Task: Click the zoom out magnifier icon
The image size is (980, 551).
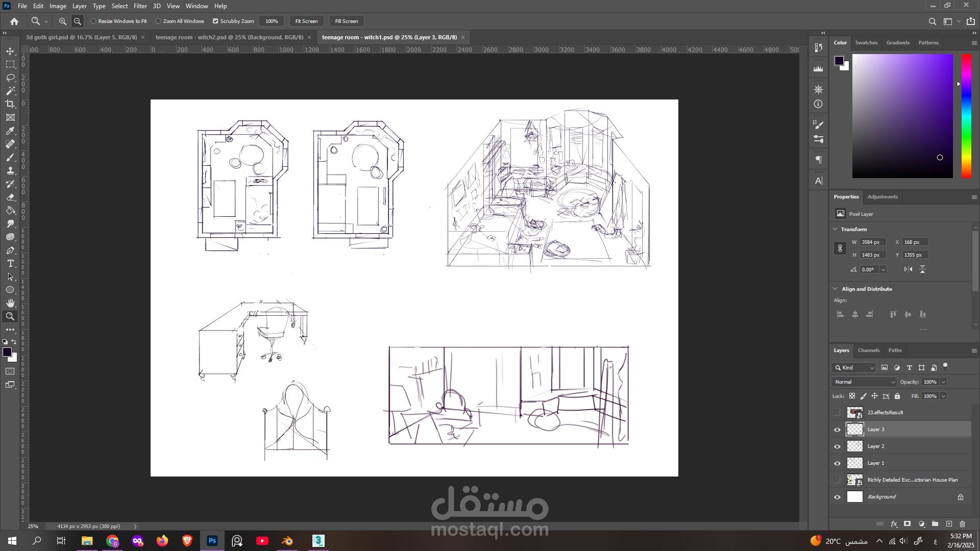Action: coord(78,21)
